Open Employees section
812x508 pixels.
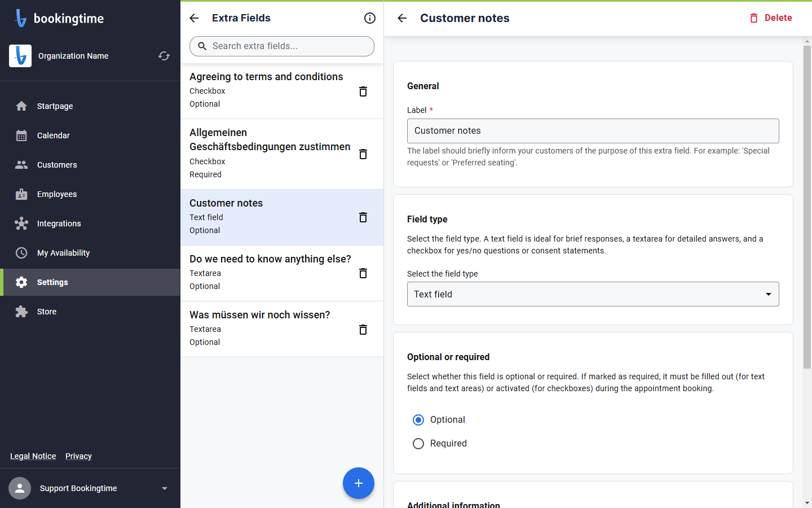coord(90,194)
